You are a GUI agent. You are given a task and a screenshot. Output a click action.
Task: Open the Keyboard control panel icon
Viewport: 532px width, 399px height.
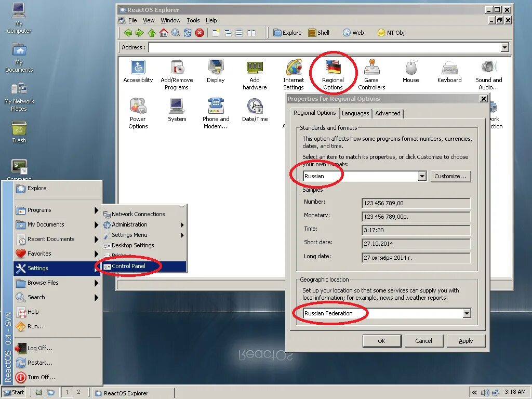click(449, 71)
